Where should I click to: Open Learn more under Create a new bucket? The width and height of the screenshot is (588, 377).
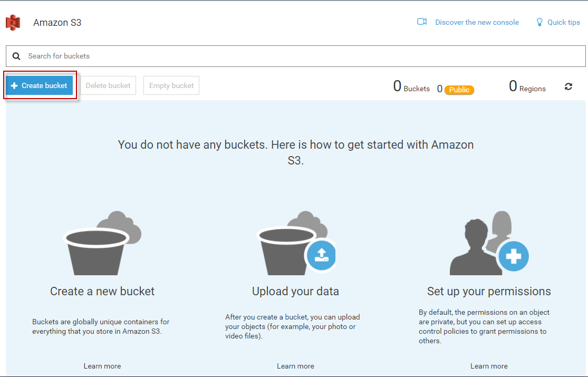(x=102, y=366)
